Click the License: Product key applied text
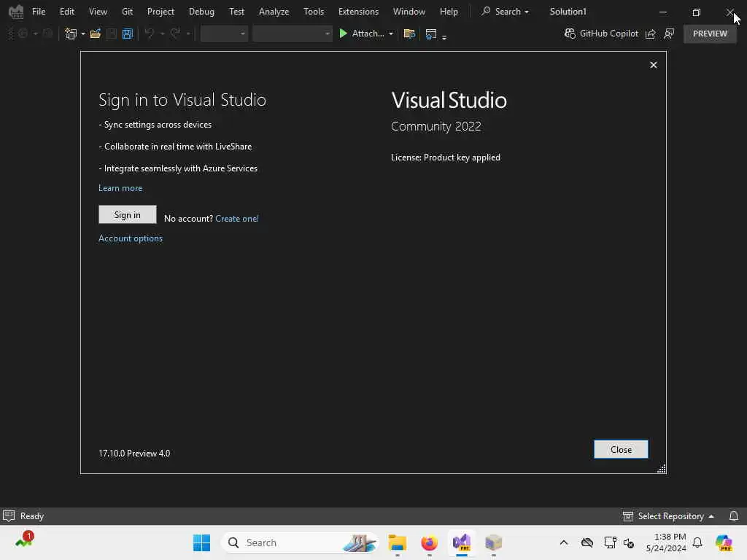This screenshot has height=560, width=747. 446,157
